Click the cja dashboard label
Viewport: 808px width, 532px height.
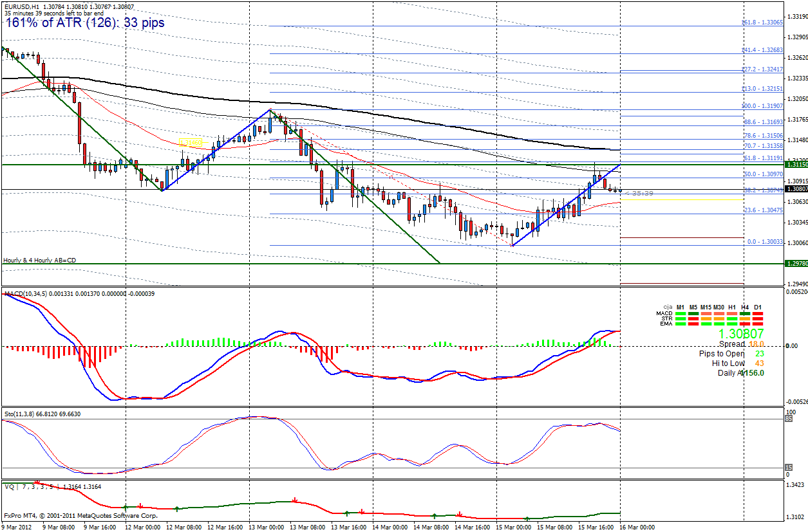(667, 307)
